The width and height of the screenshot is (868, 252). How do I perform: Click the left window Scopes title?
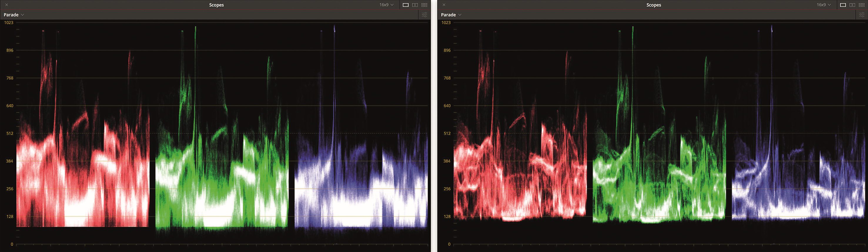pyautogui.click(x=216, y=5)
